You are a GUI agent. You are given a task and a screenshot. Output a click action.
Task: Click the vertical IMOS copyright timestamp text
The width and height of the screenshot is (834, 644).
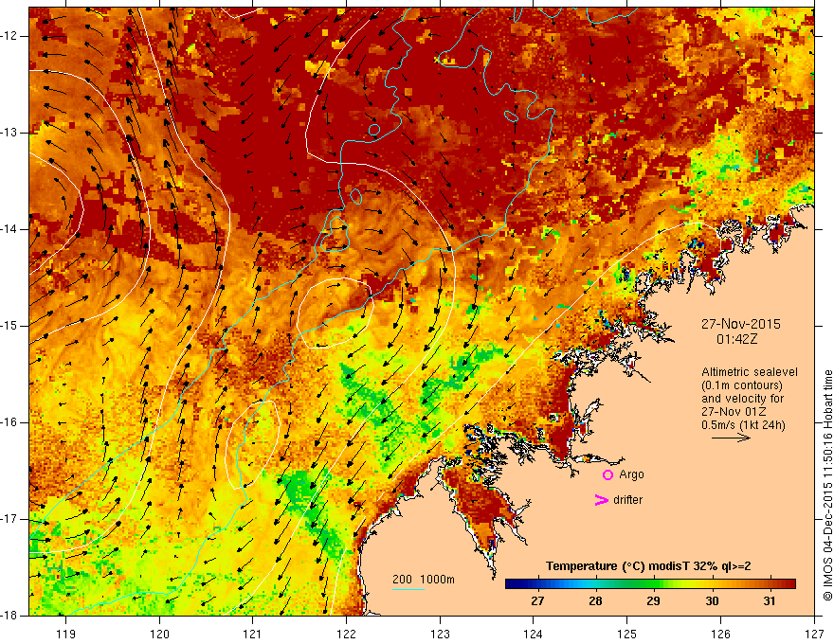click(827, 485)
